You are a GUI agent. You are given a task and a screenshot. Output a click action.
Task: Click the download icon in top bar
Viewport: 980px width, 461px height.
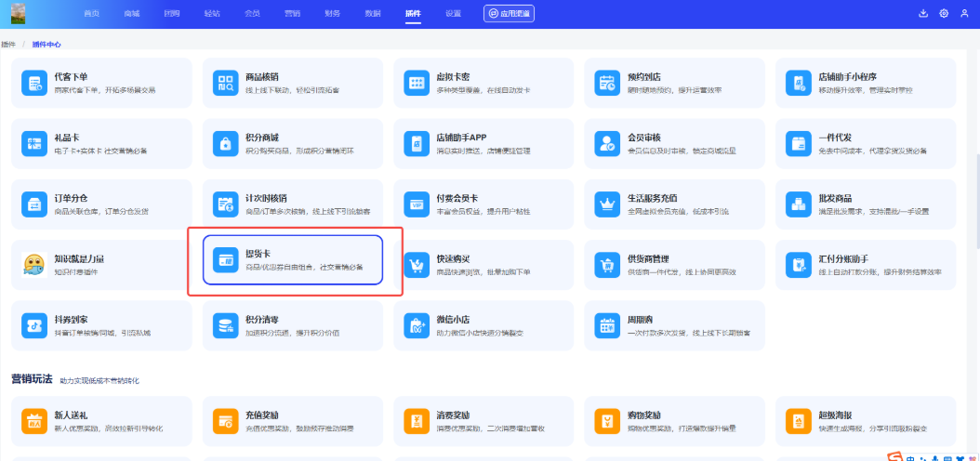[923, 13]
